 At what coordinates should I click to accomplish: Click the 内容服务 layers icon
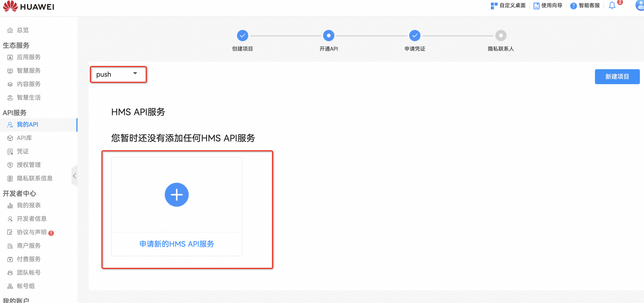click(x=10, y=84)
